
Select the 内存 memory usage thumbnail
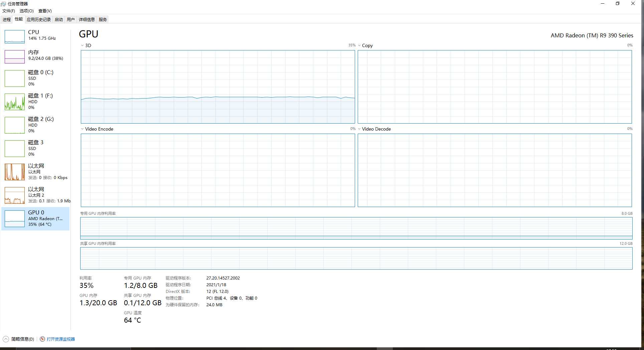[15, 57]
